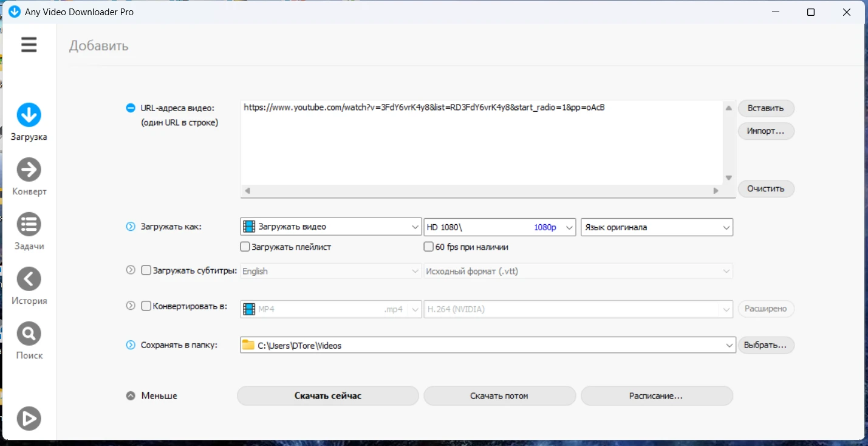The image size is (868, 446).
Task: Click the blue minus icon beside URL-адреса видео
Action: (x=130, y=108)
